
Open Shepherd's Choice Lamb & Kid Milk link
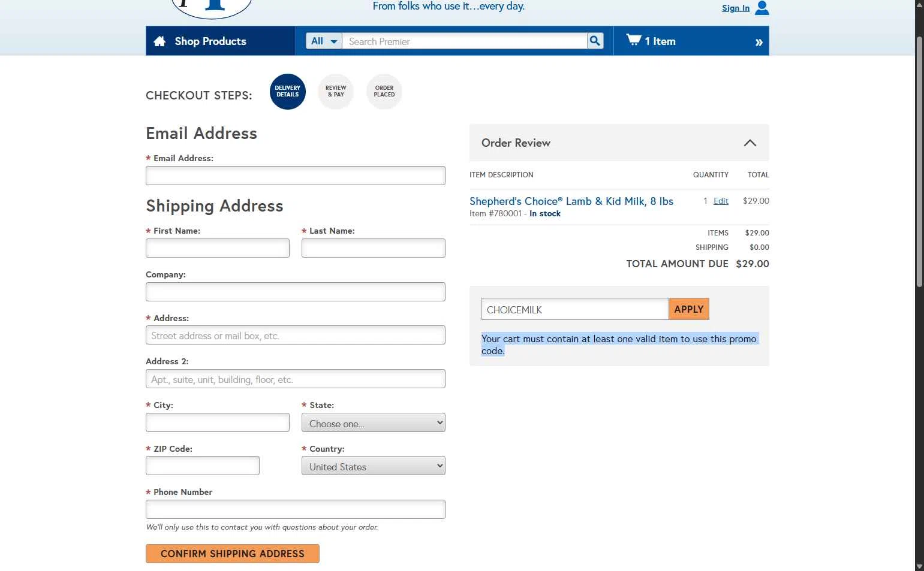tap(571, 201)
